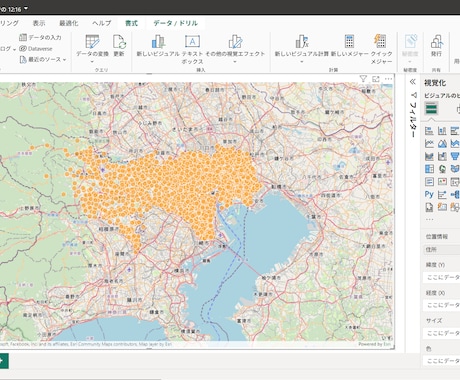
Task: Select the stacked column chart visual
Action: [442, 131]
